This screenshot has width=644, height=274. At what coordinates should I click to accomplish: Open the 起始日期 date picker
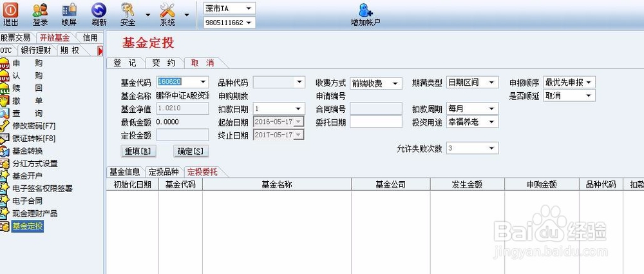click(299, 122)
